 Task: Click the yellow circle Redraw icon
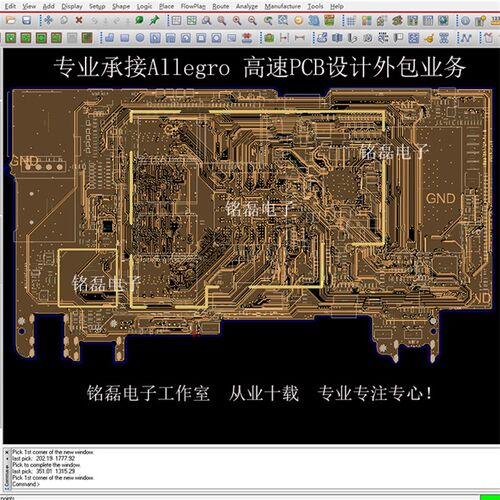pos(299,21)
